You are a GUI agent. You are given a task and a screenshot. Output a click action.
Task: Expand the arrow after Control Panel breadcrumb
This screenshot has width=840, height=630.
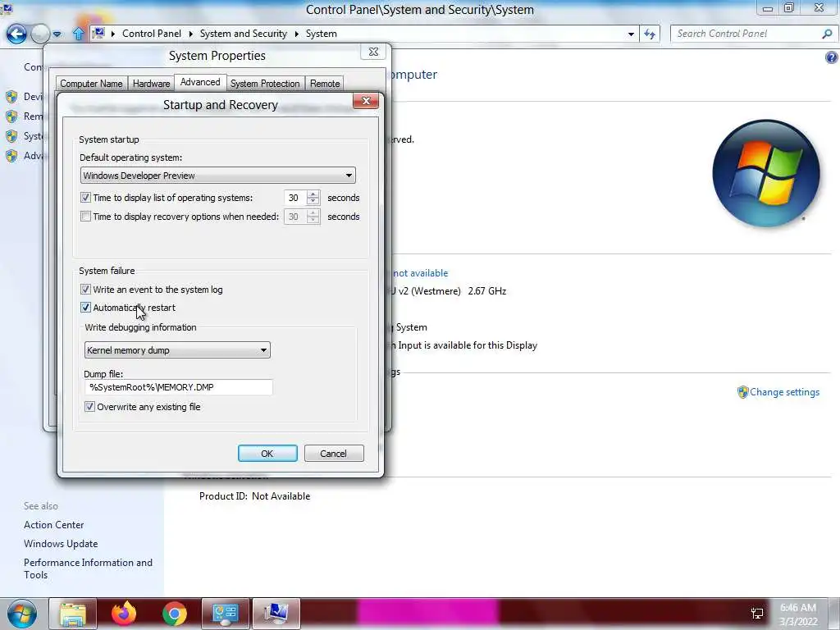pyautogui.click(x=190, y=34)
